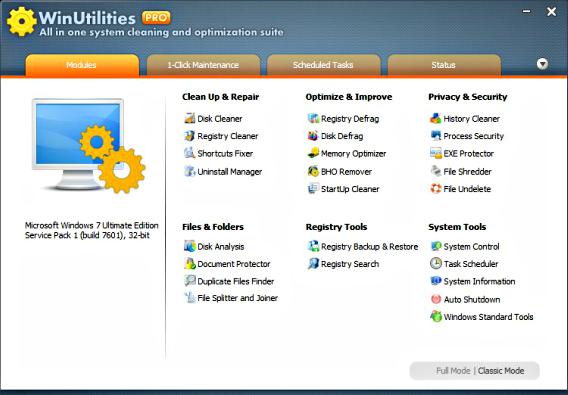Image resolution: width=568 pixels, height=395 pixels.
Task: Open the Registry Search icon
Action: 313,263
